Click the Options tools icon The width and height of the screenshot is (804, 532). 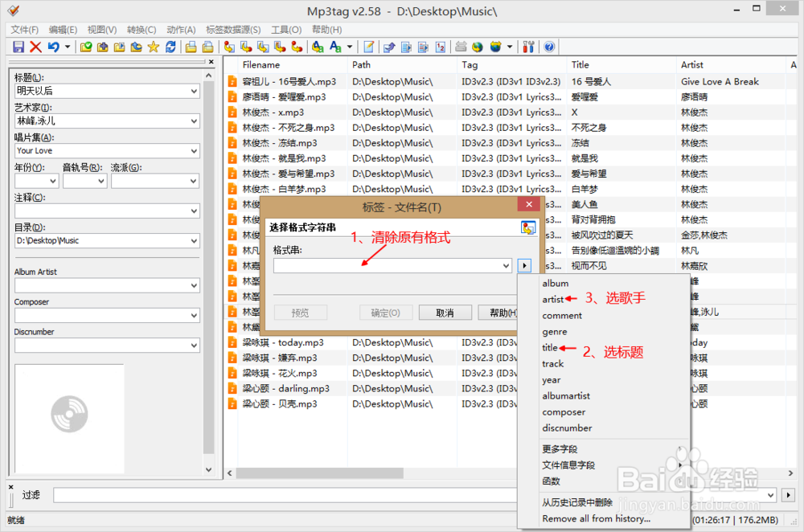[529, 47]
